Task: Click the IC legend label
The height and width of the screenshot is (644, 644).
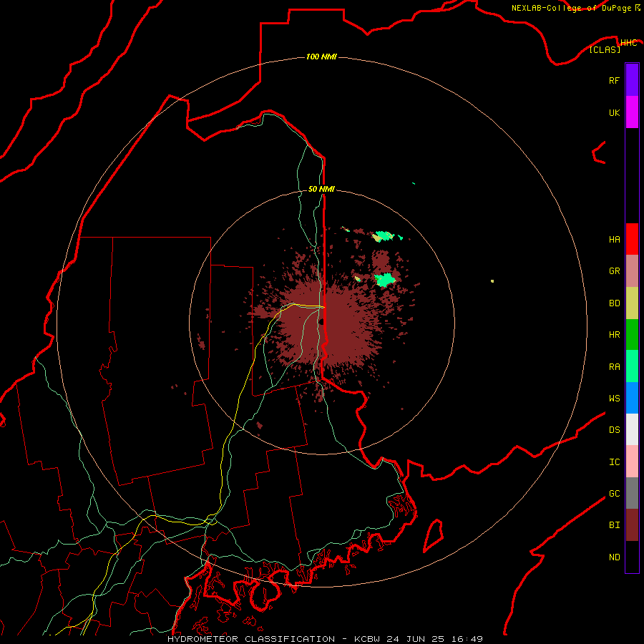Action: click(615, 462)
